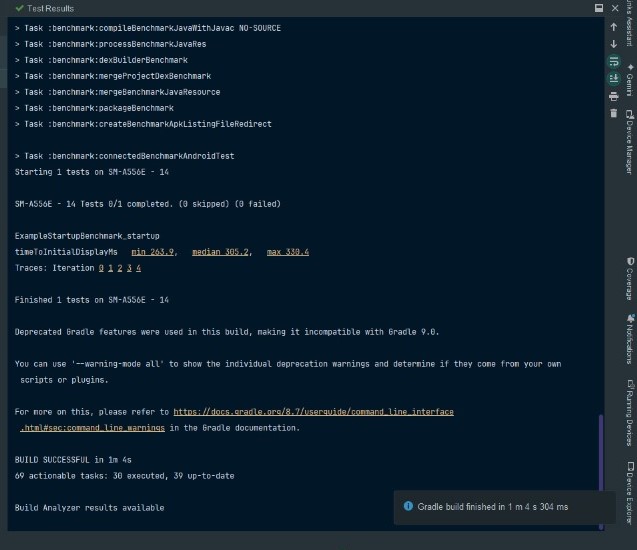Click the 'Deprecated Gradle features' warning line
Screen dimensions: 637x550
click(227, 332)
